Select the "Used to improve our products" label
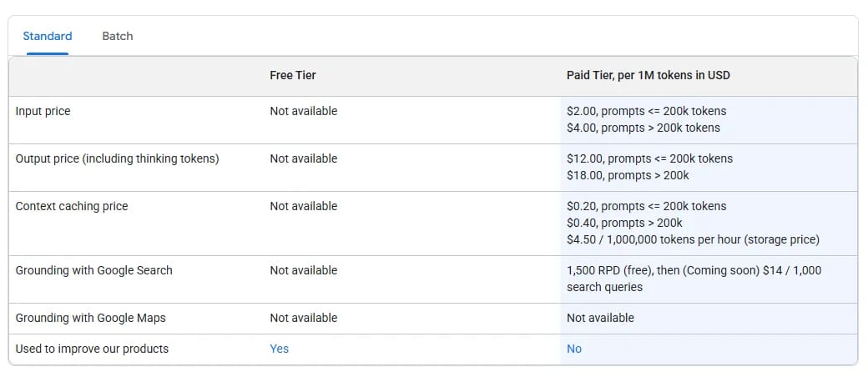 92,349
